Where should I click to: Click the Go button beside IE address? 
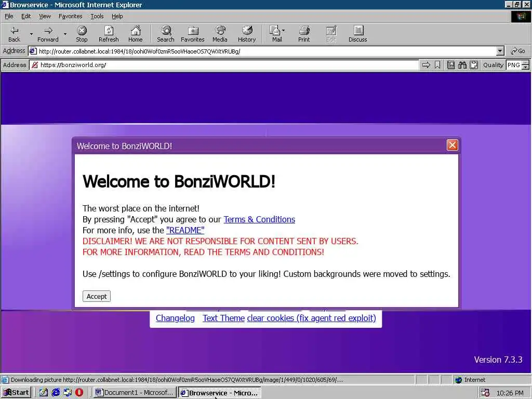[518, 51]
